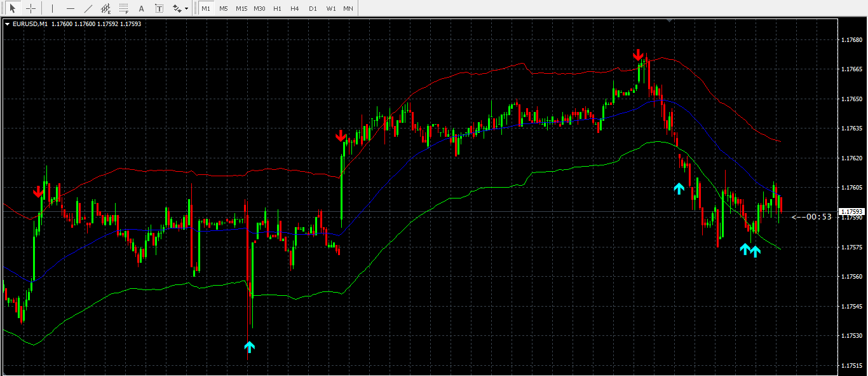Viewport: 868px width, 376px height.
Task: Select the trendline drawing tool
Action: tap(88, 9)
